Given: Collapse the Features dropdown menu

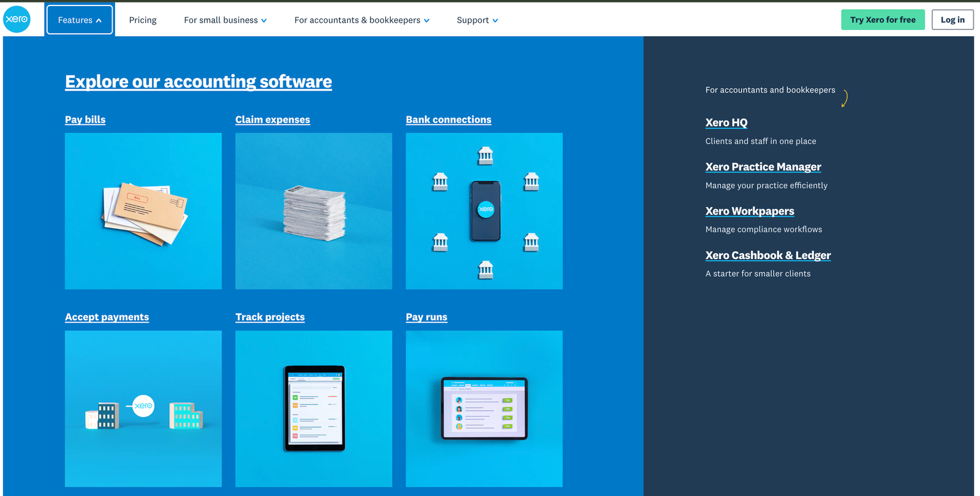Looking at the screenshot, I should [x=80, y=20].
